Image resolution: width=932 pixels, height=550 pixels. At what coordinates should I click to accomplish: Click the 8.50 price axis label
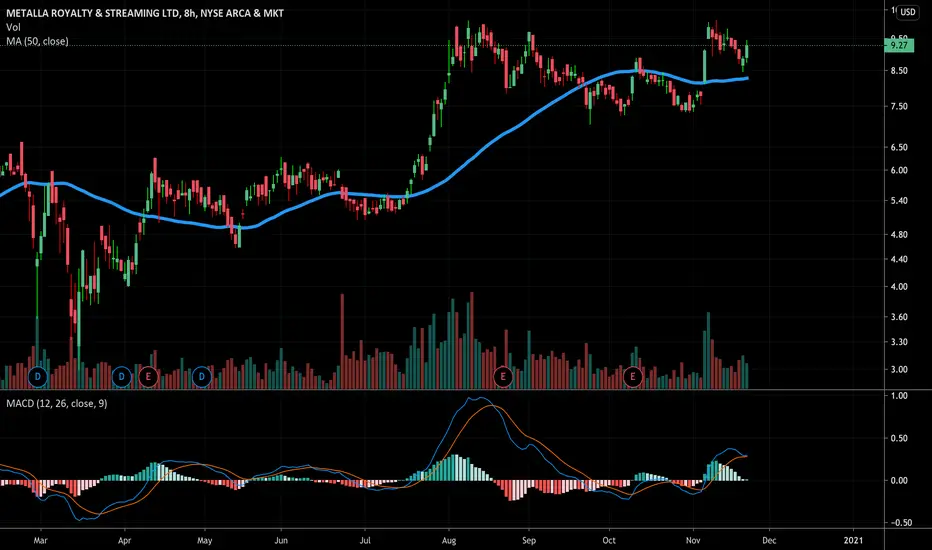[899, 71]
